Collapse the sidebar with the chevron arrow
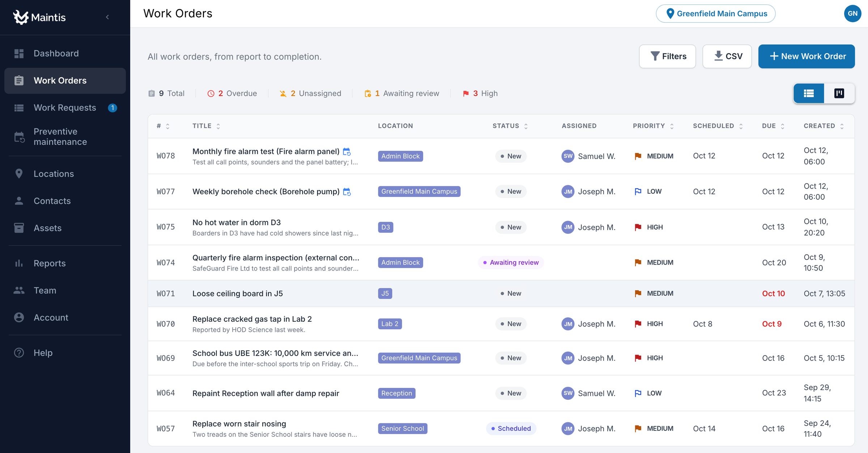The width and height of the screenshot is (868, 453). coord(107,17)
